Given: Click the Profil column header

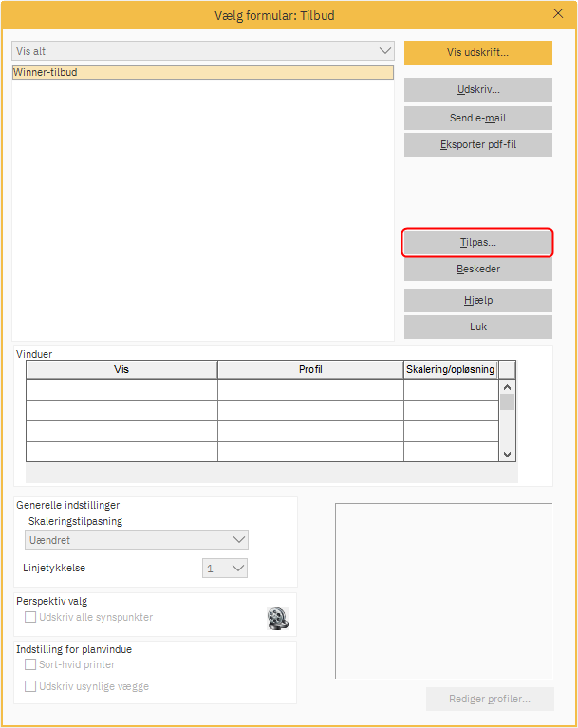Looking at the screenshot, I should [310, 369].
